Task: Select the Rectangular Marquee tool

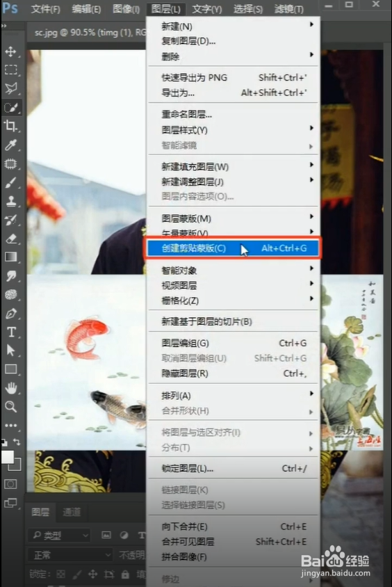Action: click(x=10, y=70)
